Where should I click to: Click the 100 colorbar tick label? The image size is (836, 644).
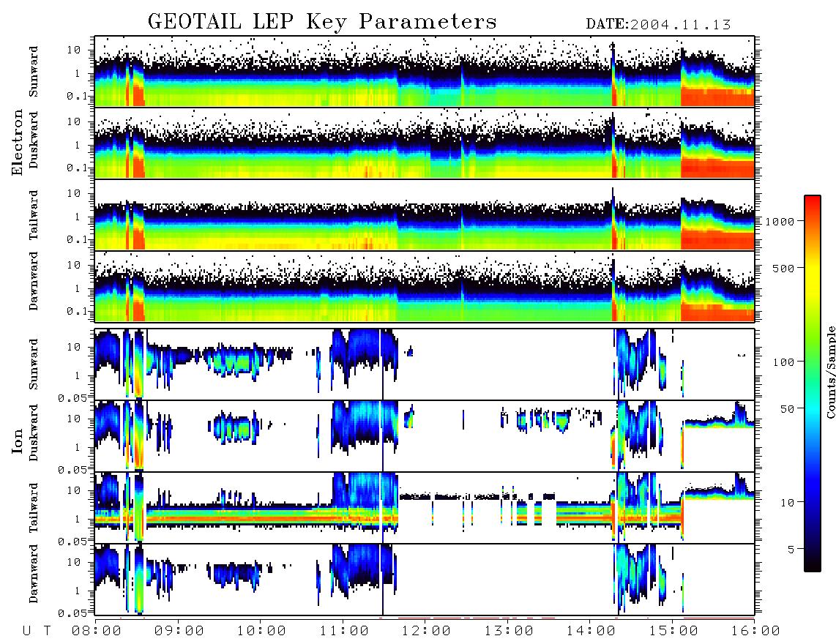tap(783, 362)
